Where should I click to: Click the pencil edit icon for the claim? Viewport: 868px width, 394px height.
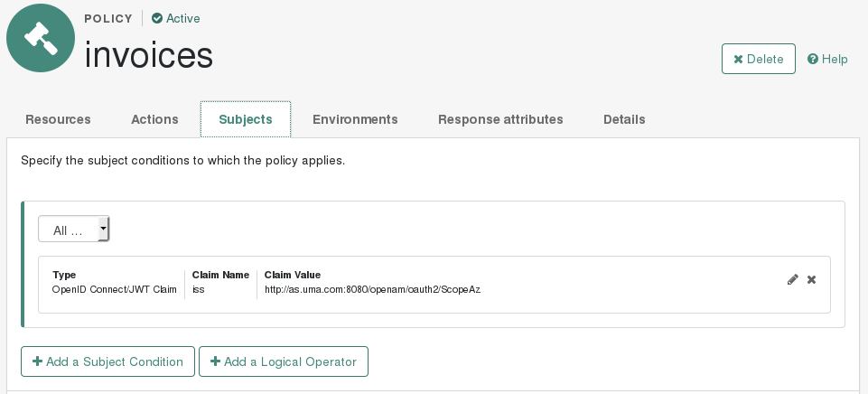(793, 280)
